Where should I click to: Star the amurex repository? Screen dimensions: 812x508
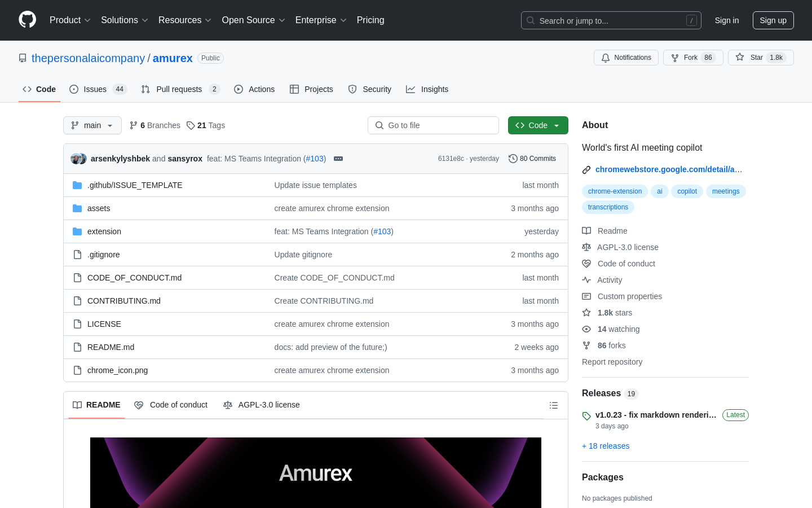[761, 58]
